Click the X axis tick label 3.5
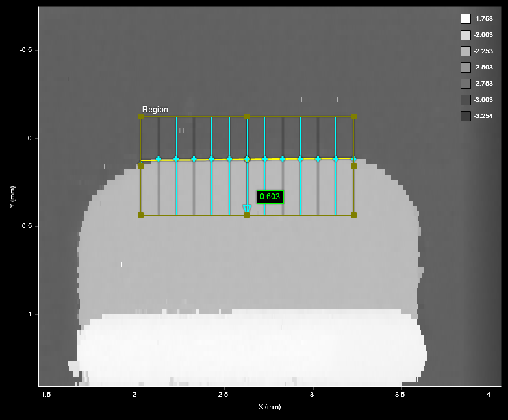This screenshot has height=420, width=508. (x=400, y=395)
